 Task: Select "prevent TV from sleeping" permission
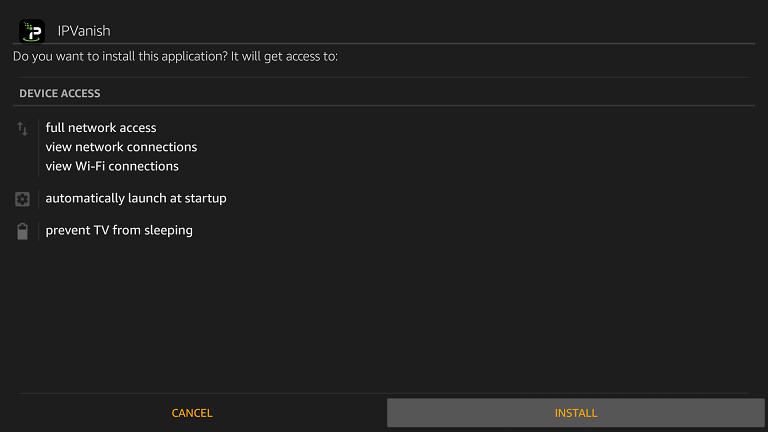click(x=119, y=230)
